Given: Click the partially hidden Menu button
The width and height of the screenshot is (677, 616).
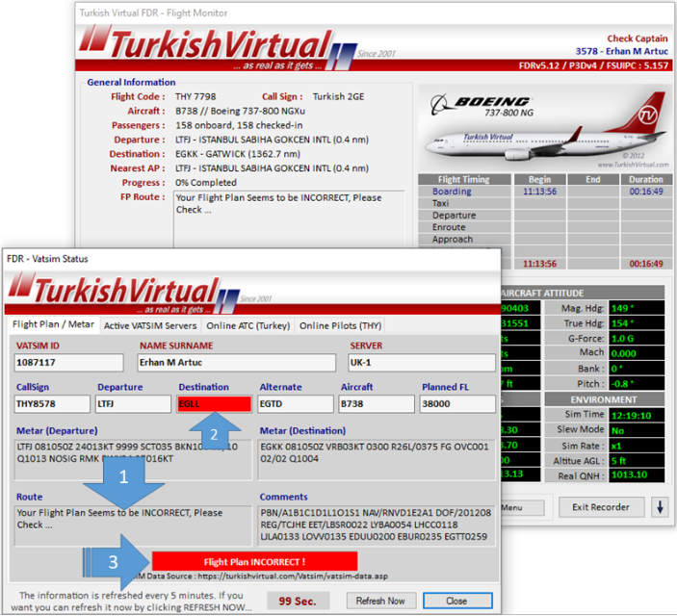Looking at the screenshot, I should (522, 508).
